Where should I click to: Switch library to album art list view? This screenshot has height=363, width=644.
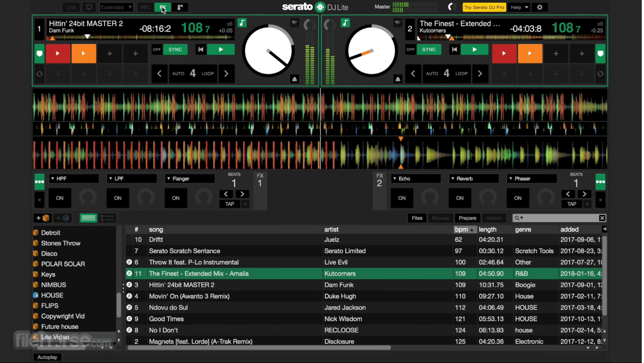click(x=107, y=218)
